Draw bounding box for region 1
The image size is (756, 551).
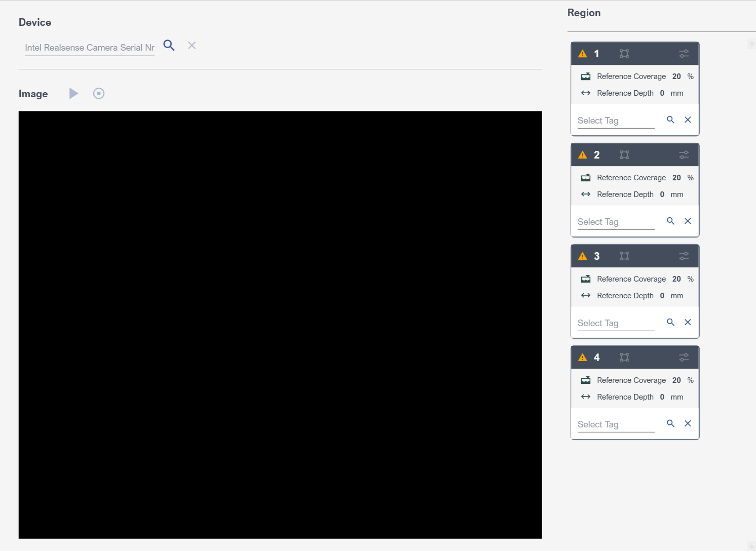[624, 54]
